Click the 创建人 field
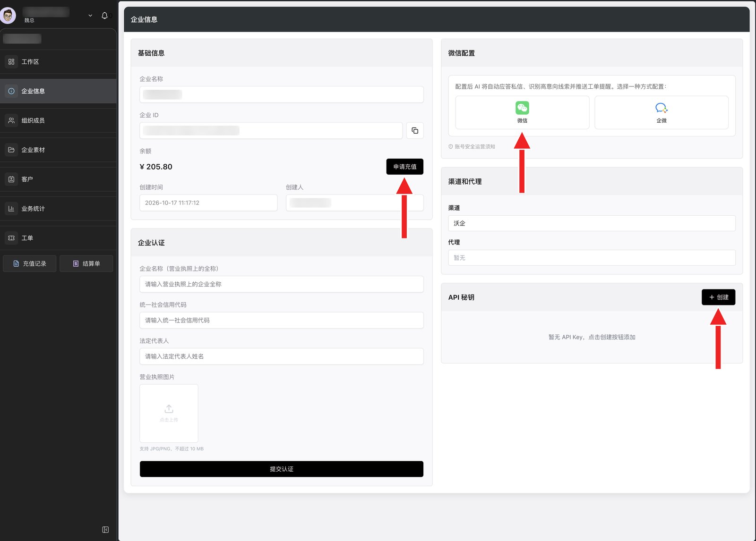 coord(354,203)
